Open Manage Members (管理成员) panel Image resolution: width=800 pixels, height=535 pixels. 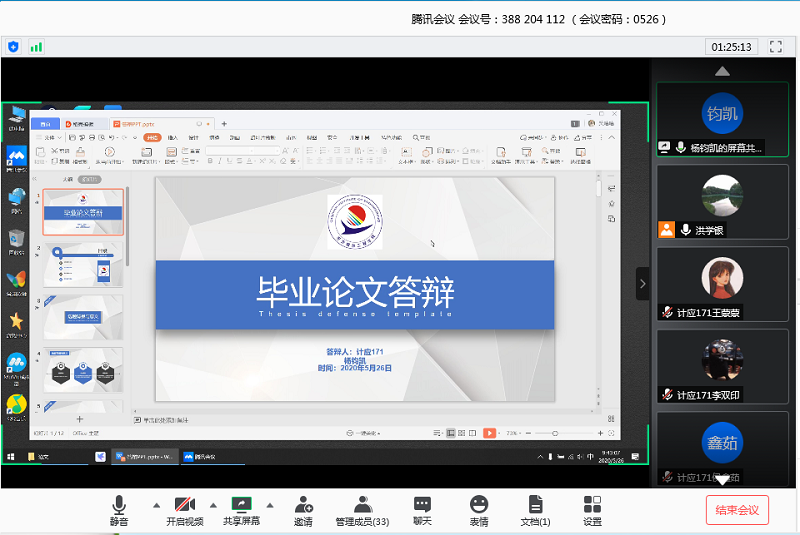(362, 510)
